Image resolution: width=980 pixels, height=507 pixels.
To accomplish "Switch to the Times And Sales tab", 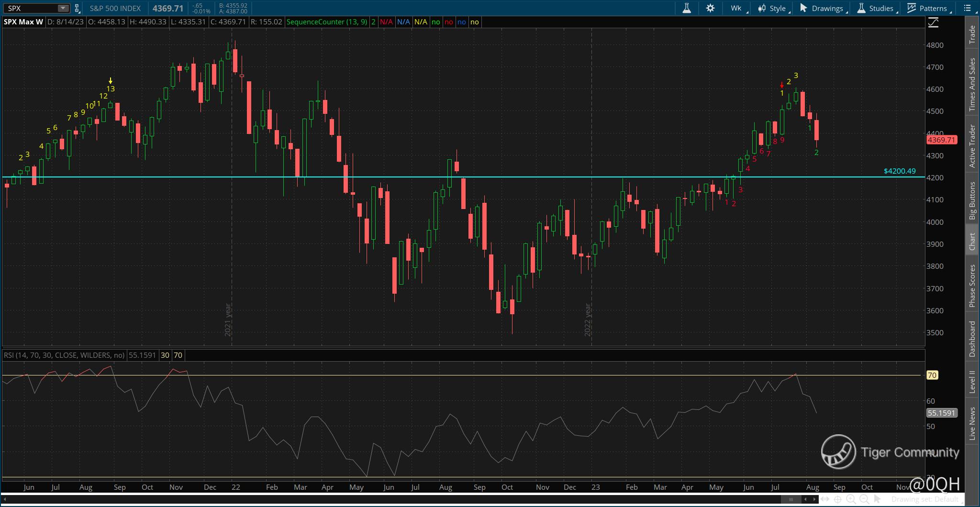I will 972,85.
